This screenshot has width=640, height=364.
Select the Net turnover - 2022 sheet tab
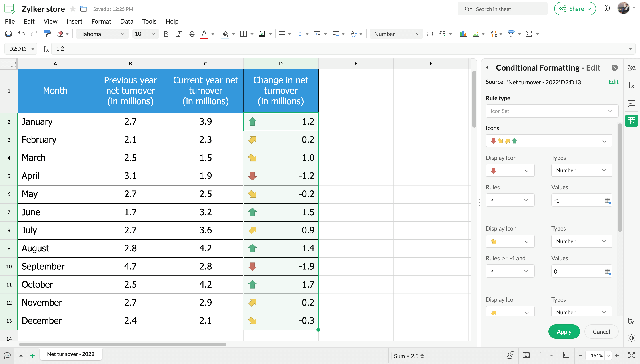(x=71, y=354)
